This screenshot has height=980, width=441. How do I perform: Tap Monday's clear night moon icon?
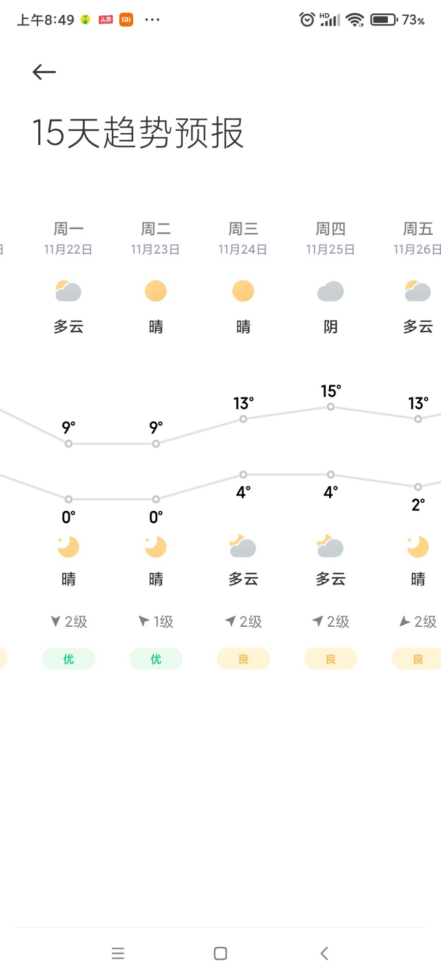click(68, 547)
